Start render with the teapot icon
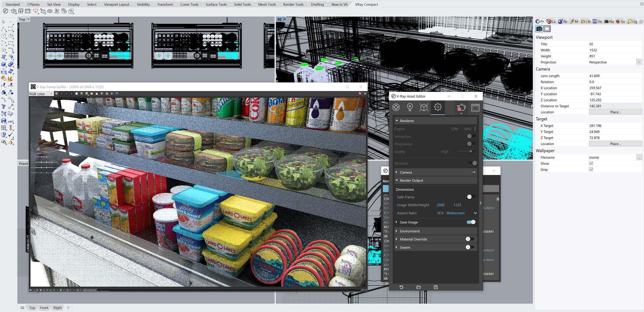 coord(461,107)
